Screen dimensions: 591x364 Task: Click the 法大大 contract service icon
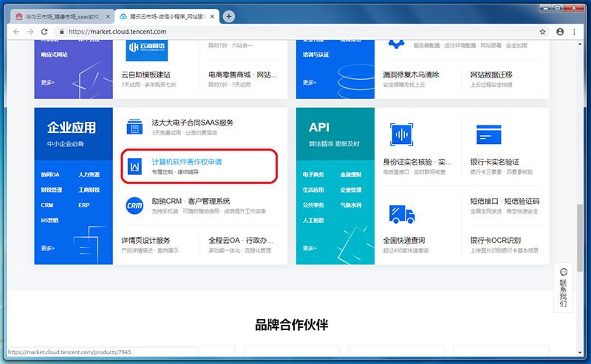[134, 127]
